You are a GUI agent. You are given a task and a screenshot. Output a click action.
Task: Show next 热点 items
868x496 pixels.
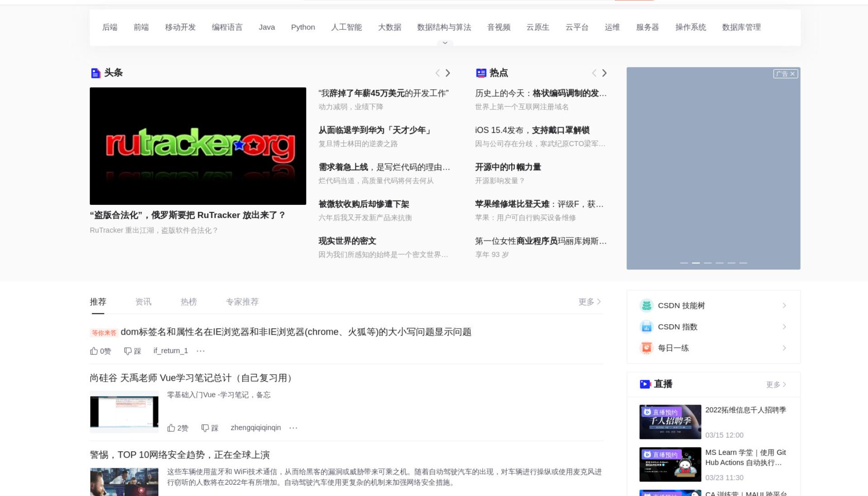tap(604, 73)
